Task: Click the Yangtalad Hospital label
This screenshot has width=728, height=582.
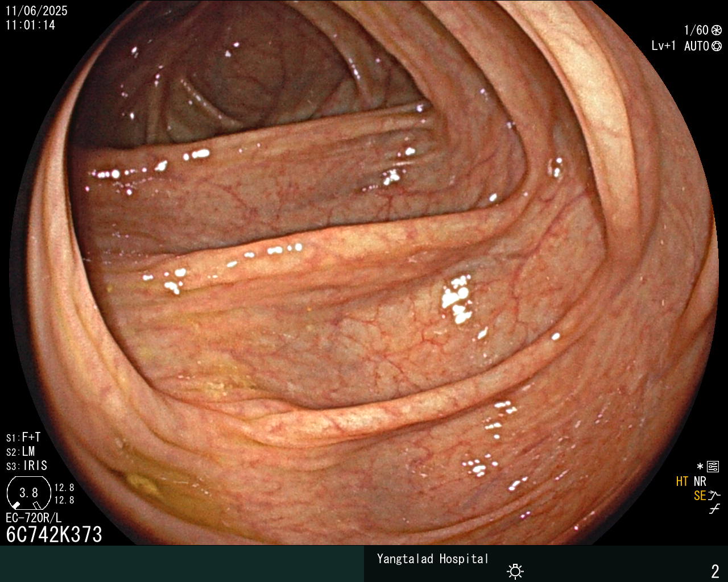Action: [432, 559]
